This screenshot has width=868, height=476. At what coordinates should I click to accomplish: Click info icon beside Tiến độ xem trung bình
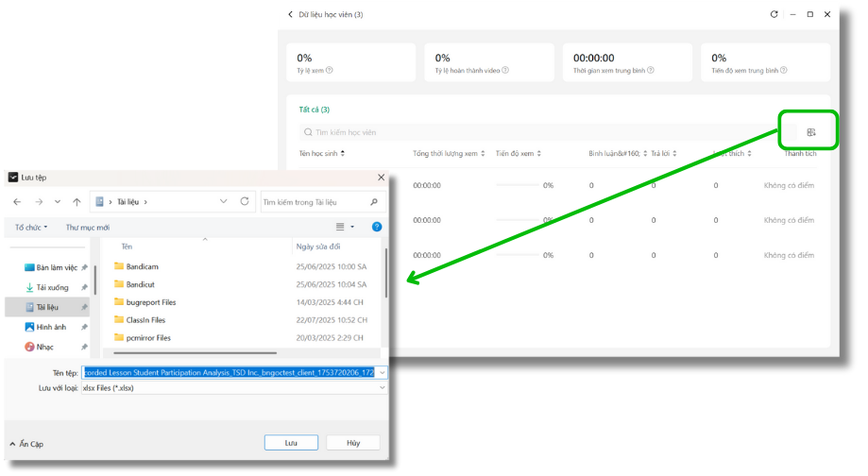click(783, 70)
